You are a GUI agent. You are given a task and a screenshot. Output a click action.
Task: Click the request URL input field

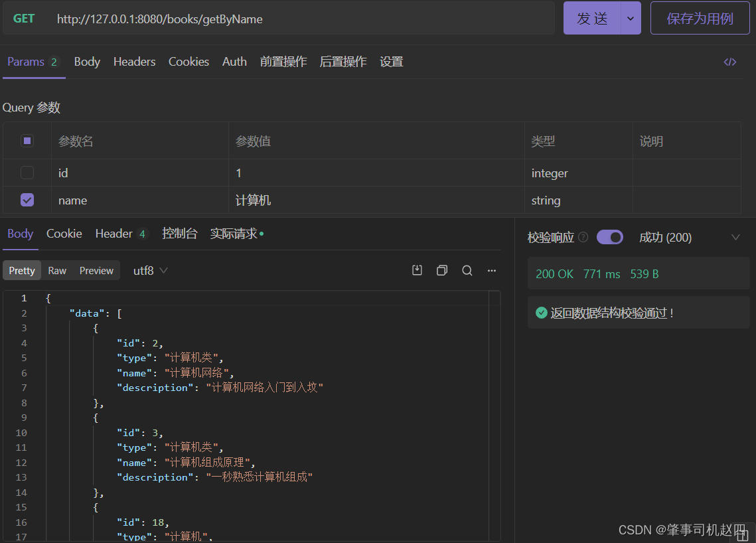[x=299, y=19]
